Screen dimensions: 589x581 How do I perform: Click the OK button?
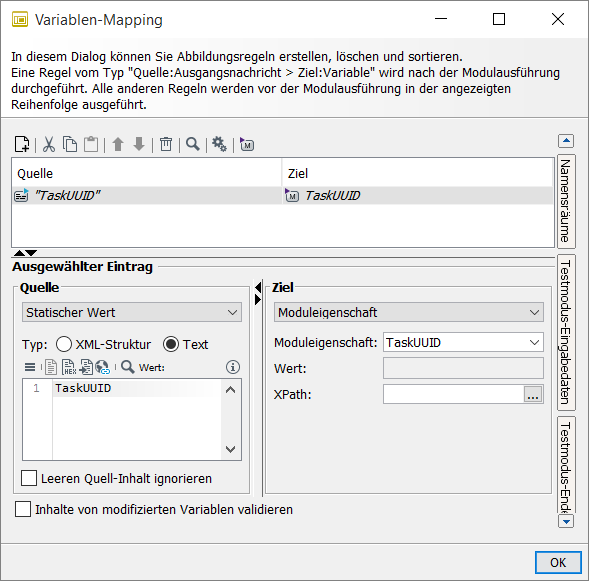tap(558, 562)
